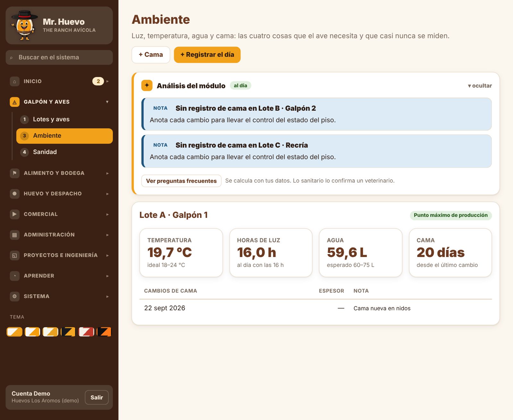This screenshot has height=420, width=513.
Task: Click the search magnifier icon
Action: click(x=11, y=58)
